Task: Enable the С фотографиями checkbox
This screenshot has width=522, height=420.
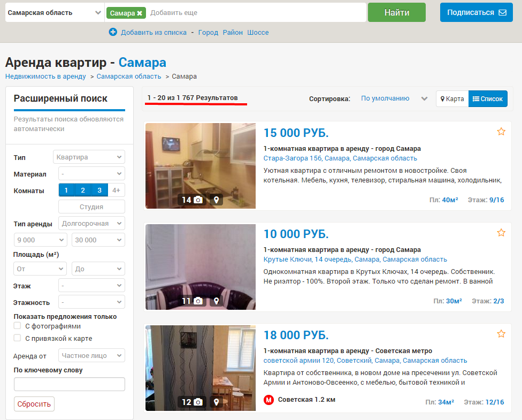Action: 17,326
